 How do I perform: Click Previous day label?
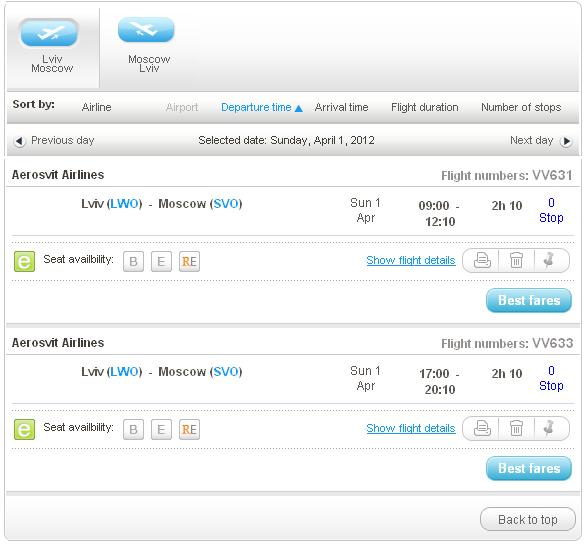pyautogui.click(x=62, y=140)
